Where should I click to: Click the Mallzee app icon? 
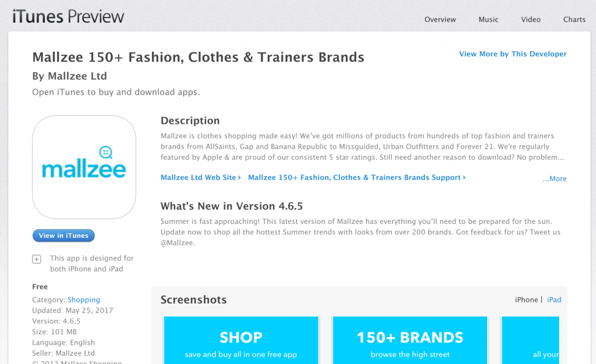click(x=84, y=167)
